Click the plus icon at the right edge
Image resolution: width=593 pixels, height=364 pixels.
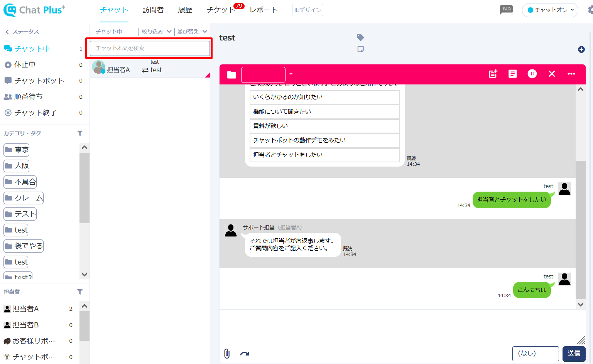click(581, 49)
